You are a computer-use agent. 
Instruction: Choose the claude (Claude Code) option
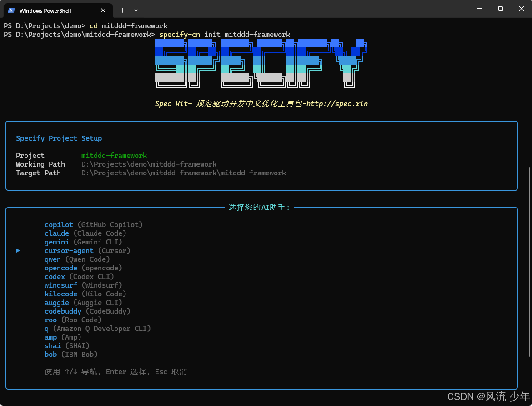pyautogui.click(x=85, y=233)
